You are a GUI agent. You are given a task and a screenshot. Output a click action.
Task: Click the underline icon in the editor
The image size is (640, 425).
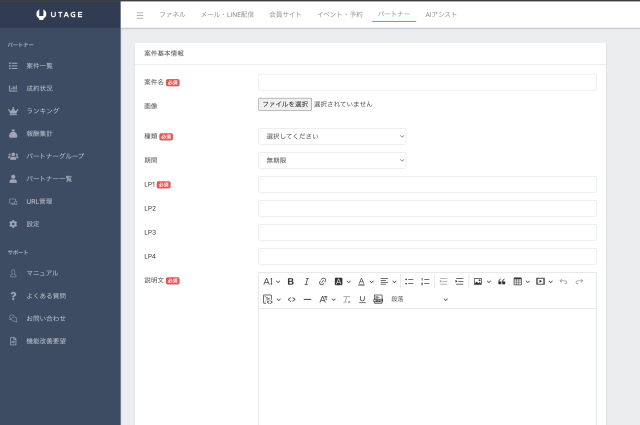tap(362, 299)
